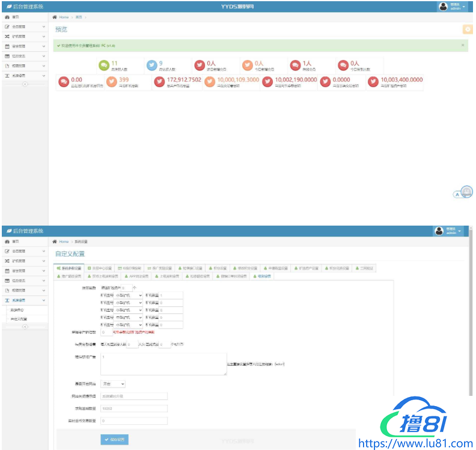The image size is (476, 450).
Task: Click the red icon beside 10,003,400.0000
Action: point(373,82)
